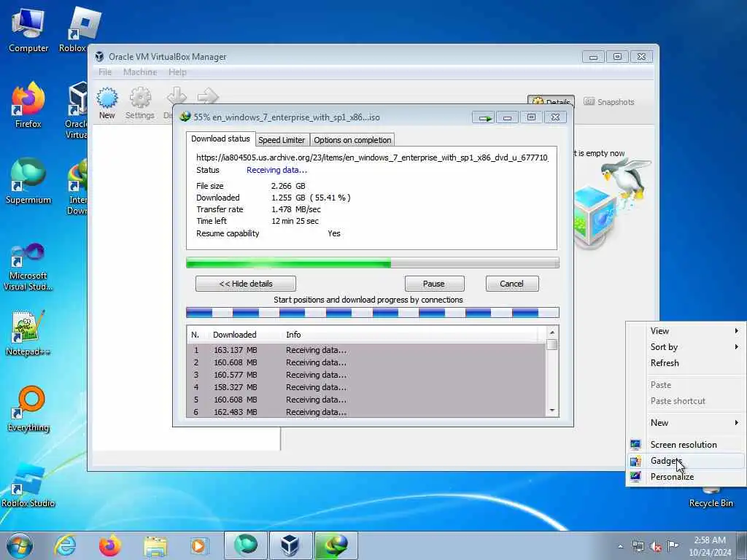
Task: Open Gadgets from the context menu
Action: (x=686, y=461)
